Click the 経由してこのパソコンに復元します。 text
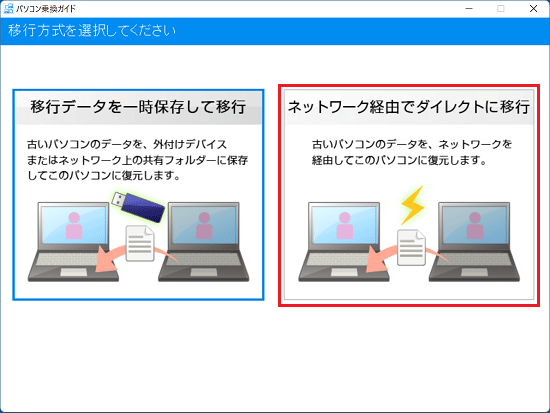 click(x=400, y=160)
